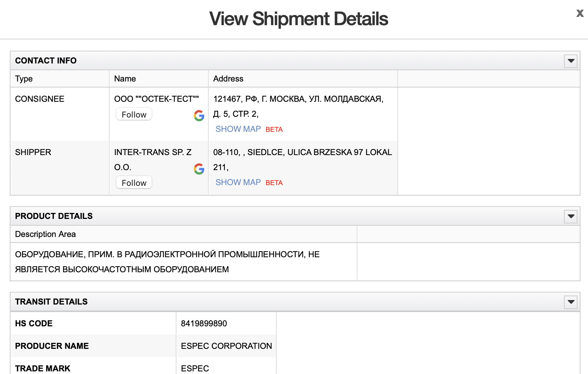588x374 pixels.
Task: Open Google search icon for consignee ОСТЕК-ТЕСТ
Action: [199, 116]
